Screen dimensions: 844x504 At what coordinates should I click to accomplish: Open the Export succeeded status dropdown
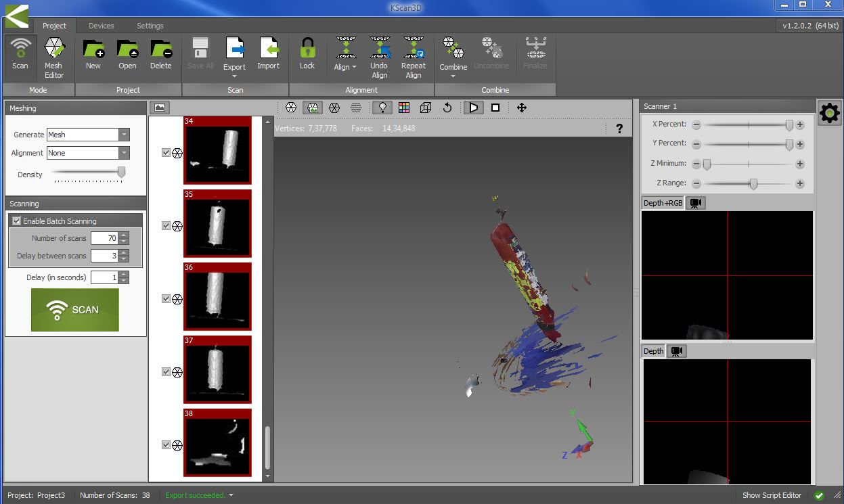point(231,495)
